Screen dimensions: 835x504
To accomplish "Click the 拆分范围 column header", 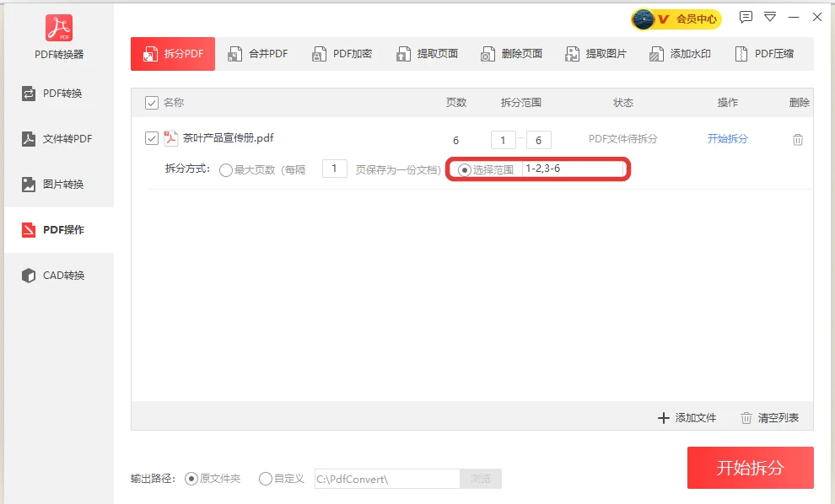I will [x=520, y=103].
